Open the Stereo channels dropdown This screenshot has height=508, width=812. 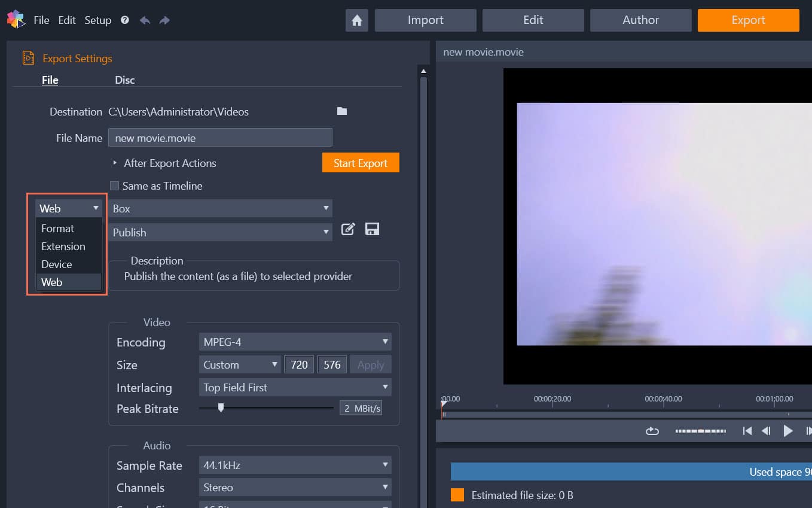[x=295, y=487]
